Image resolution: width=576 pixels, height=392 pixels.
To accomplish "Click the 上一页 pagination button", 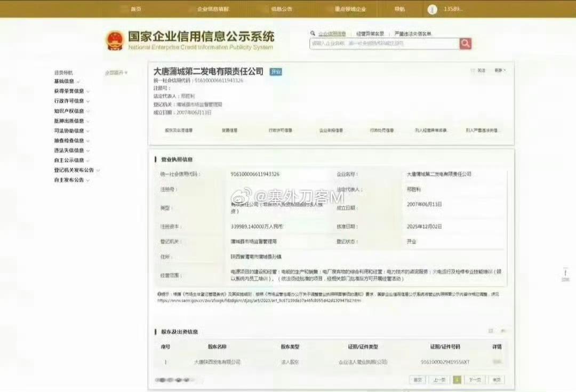I will pyautogui.click(x=439, y=380).
